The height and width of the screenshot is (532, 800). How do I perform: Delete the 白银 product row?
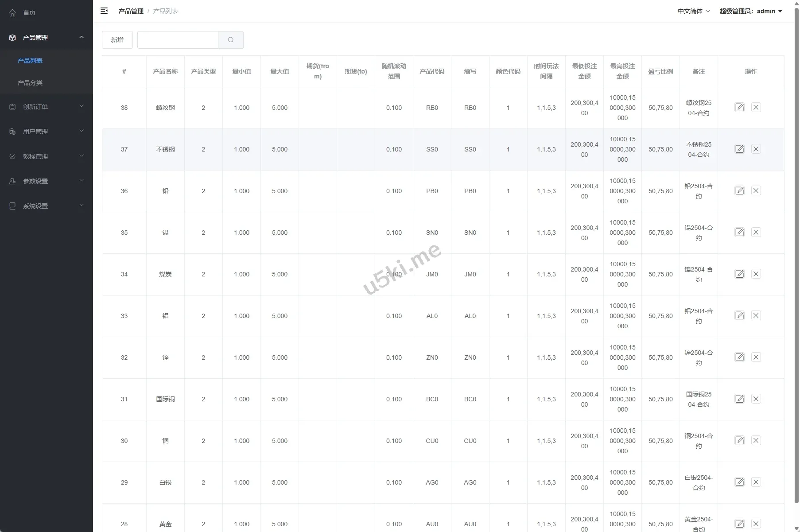pos(756,482)
